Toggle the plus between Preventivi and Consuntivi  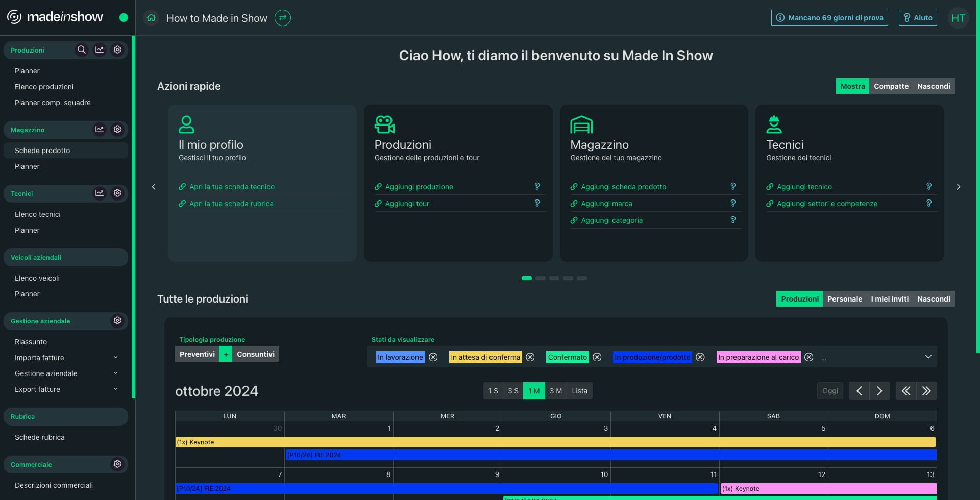226,354
